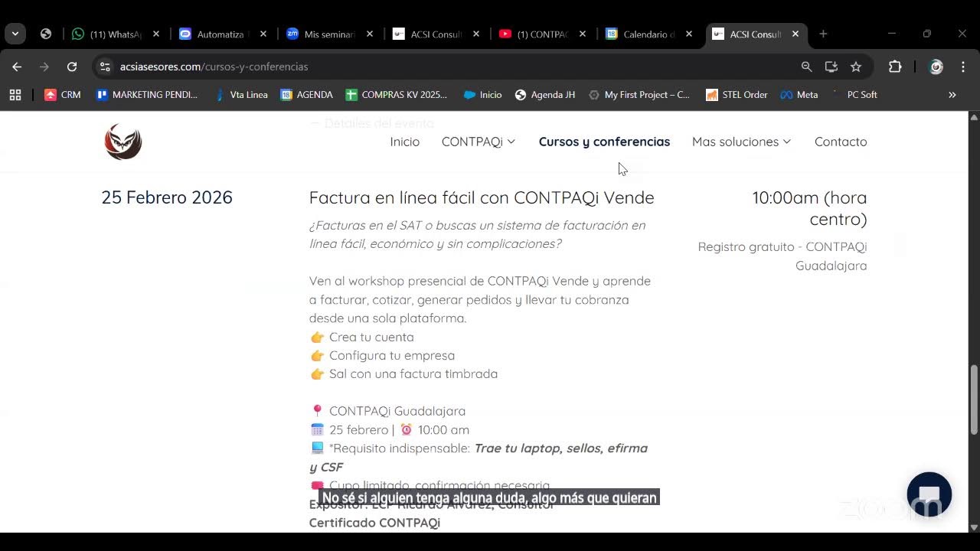Screen dimensions: 980x551
Task: Open the Meta bookmark
Action: tap(799, 95)
